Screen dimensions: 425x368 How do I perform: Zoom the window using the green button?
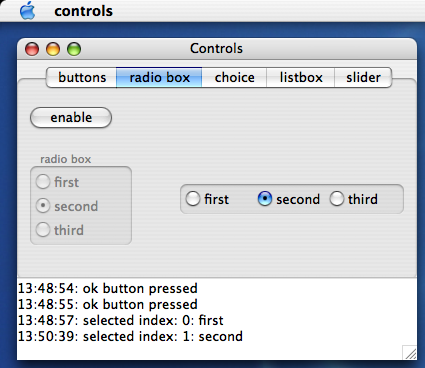(x=74, y=49)
